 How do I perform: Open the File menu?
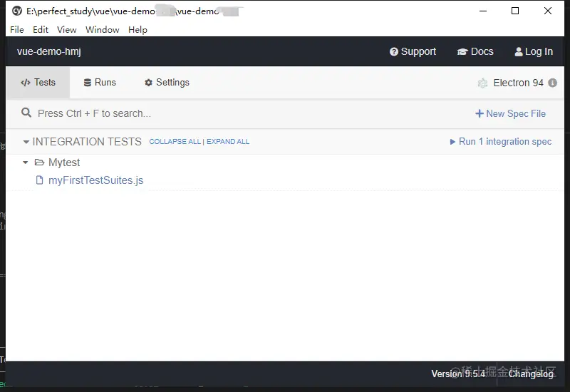17,29
